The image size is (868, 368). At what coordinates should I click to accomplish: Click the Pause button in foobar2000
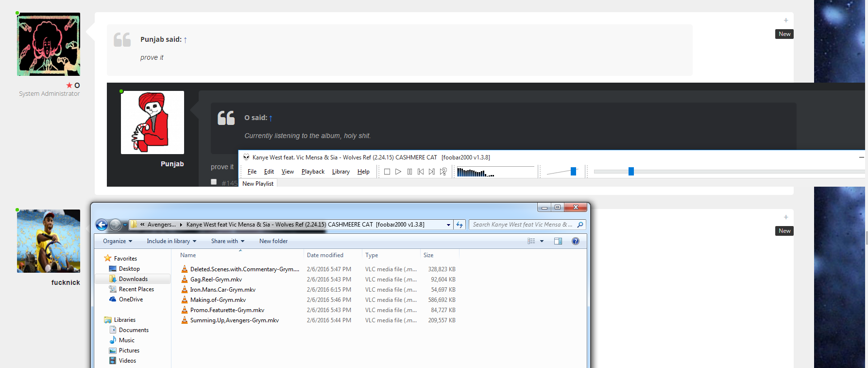tap(409, 172)
